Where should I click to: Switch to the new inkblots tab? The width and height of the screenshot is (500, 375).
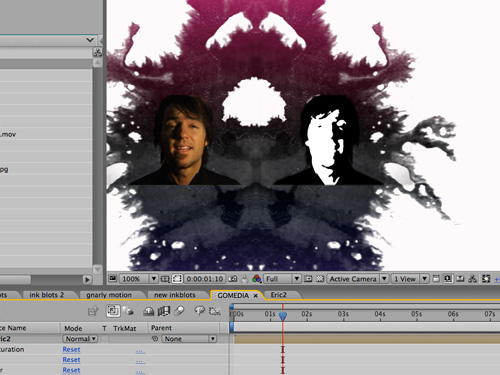pos(175,295)
